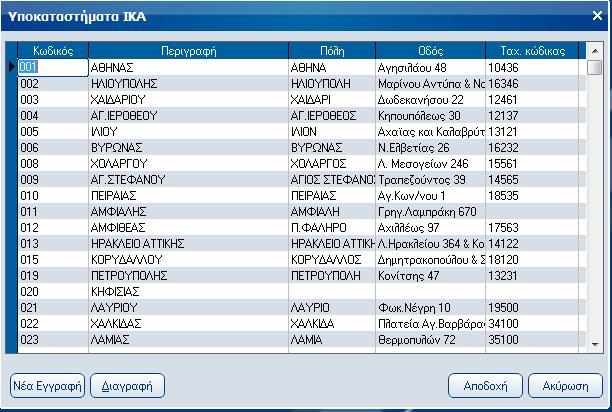Click code cell 010
This screenshot has height=412, width=612.
coord(53,195)
